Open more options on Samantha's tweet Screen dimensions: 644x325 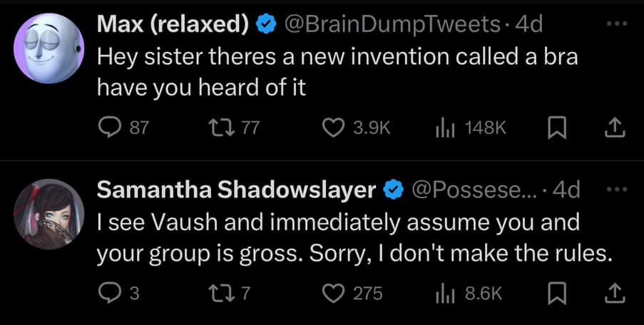(x=616, y=189)
